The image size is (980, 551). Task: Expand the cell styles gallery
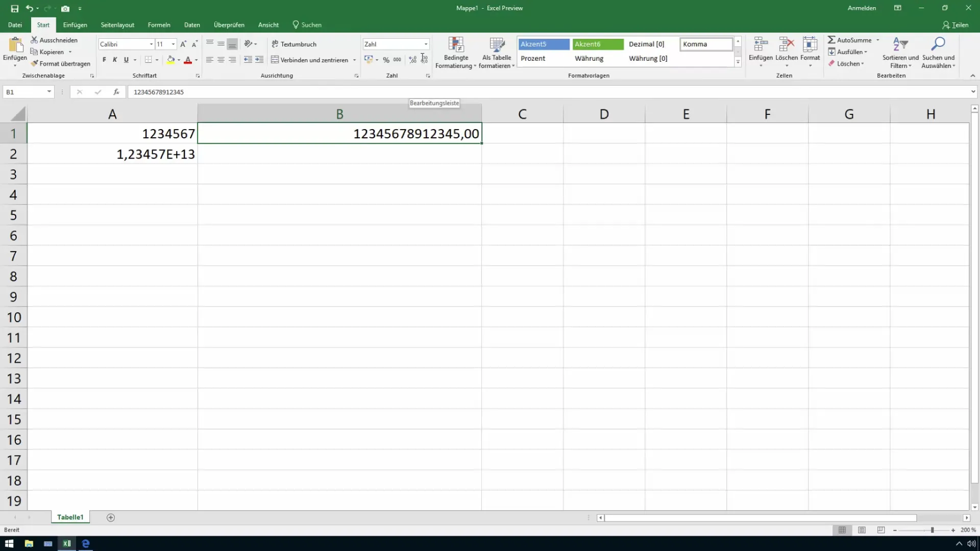(738, 62)
